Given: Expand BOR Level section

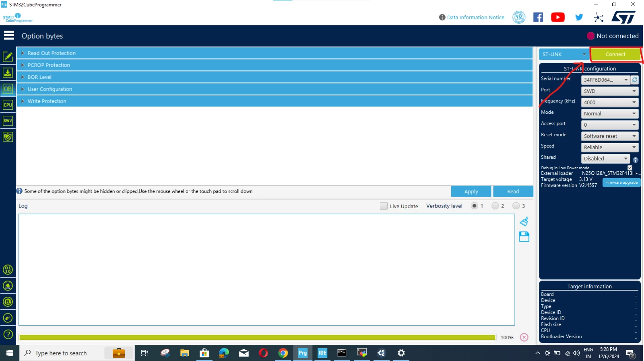Looking at the screenshot, I should pos(275,77).
